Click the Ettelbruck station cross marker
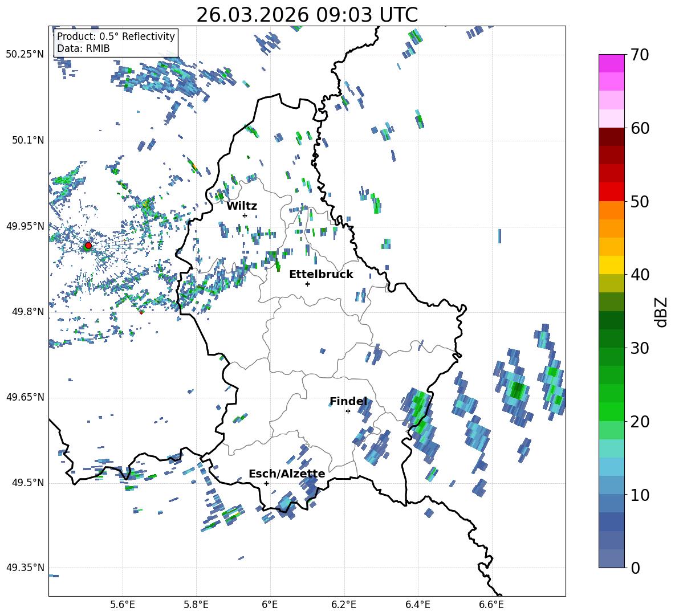Image resolution: width=675 pixels, height=616 pixels. pos(307,284)
